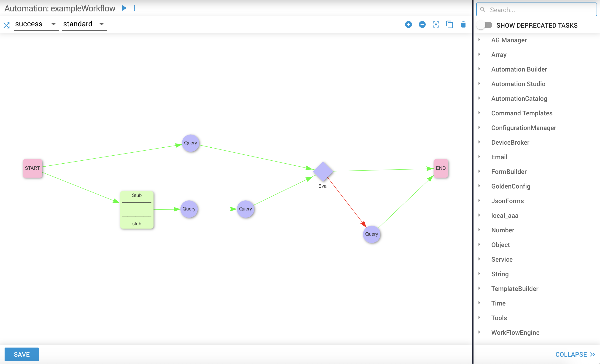Zoom in with the plus circle icon

(408, 24)
